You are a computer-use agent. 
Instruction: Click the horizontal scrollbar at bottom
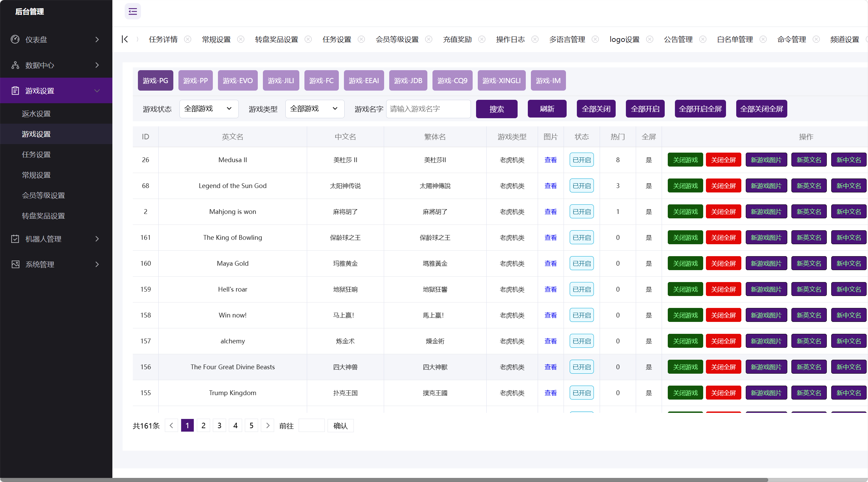pyautogui.click(x=384, y=480)
